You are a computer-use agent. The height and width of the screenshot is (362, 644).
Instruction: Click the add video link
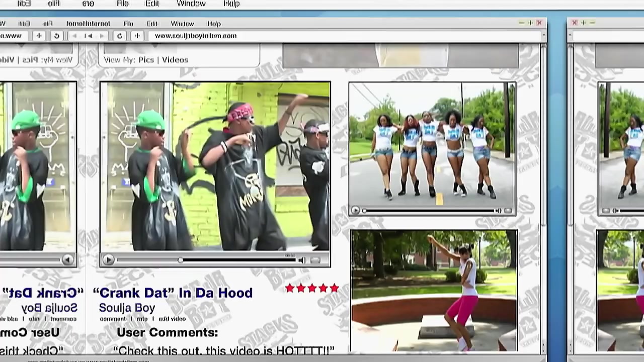point(172,319)
